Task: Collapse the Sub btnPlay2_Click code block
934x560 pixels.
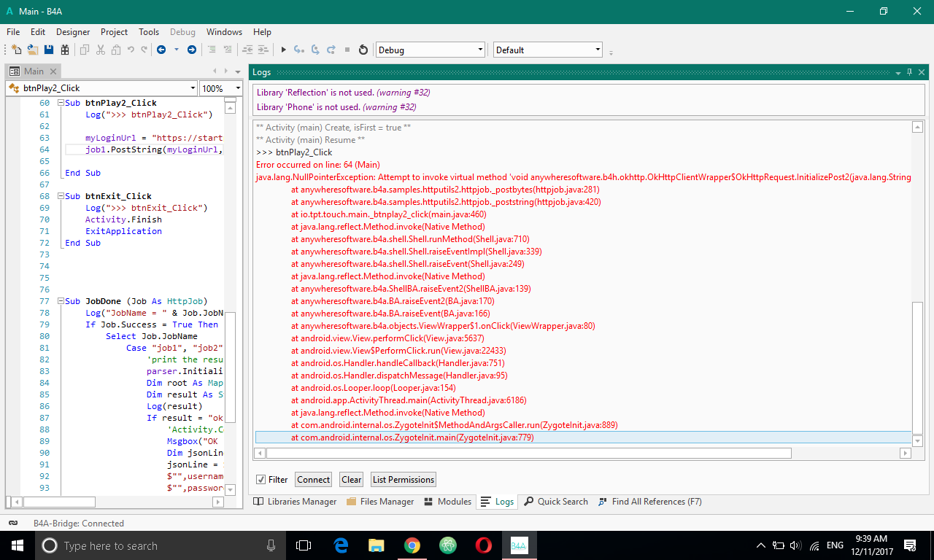Action: pos(60,104)
